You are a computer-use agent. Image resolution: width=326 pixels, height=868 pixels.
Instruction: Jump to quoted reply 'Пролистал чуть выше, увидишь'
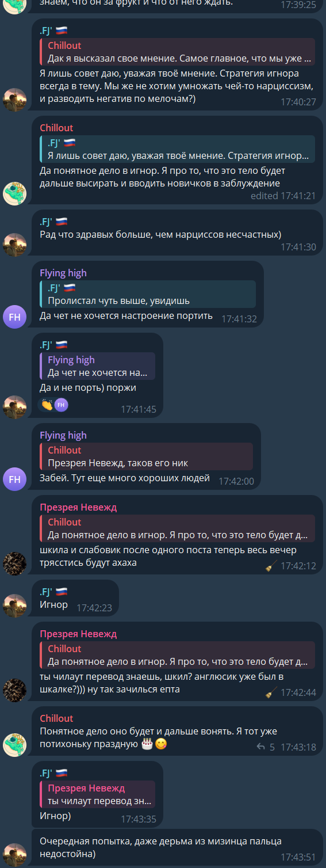pyautogui.click(x=148, y=294)
